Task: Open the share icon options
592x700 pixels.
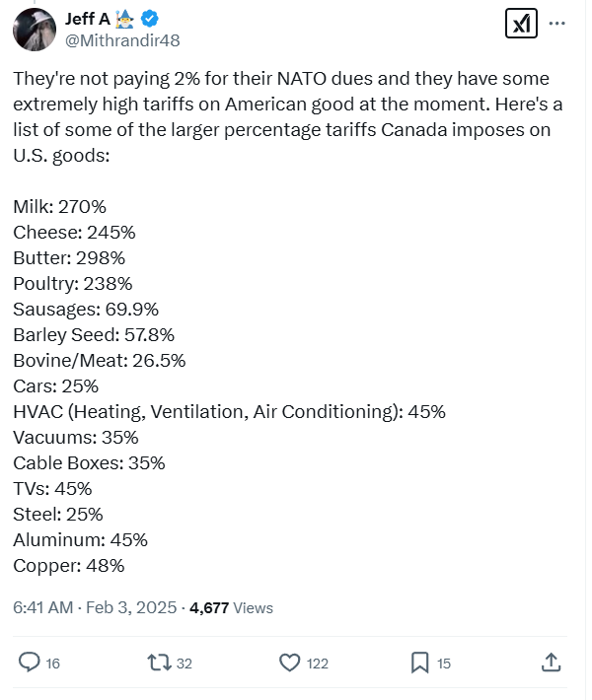Action: point(552,662)
